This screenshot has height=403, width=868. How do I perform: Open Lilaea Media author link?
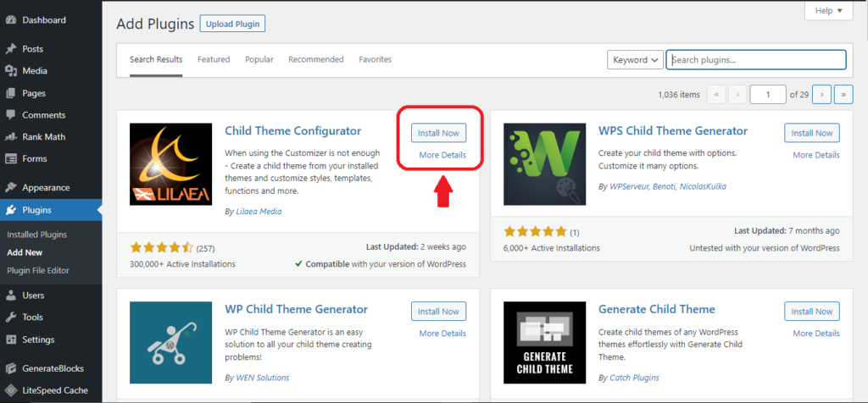pyautogui.click(x=259, y=211)
